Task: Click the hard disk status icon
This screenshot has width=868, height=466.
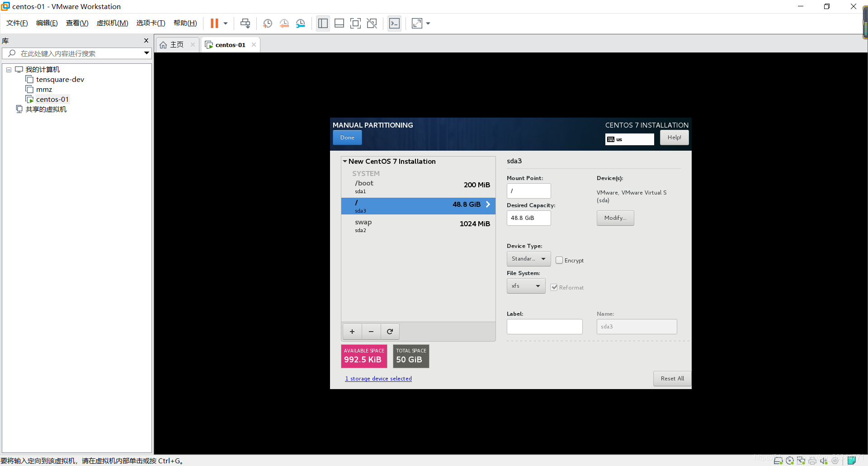Action: (778, 461)
